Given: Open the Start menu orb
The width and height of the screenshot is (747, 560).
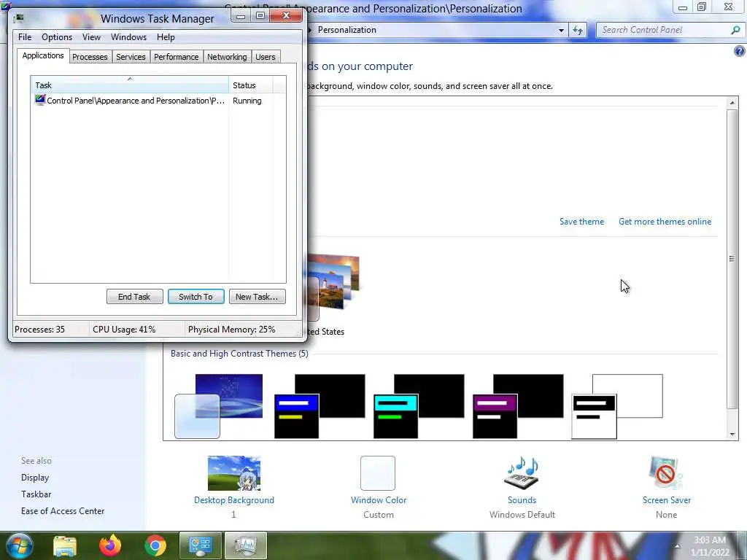Looking at the screenshot, I should tap(18, 545).
